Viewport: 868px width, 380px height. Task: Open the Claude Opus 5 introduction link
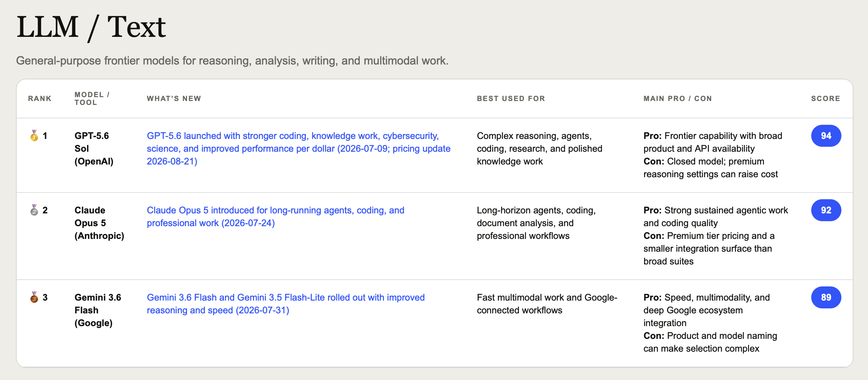coord(275,217)
